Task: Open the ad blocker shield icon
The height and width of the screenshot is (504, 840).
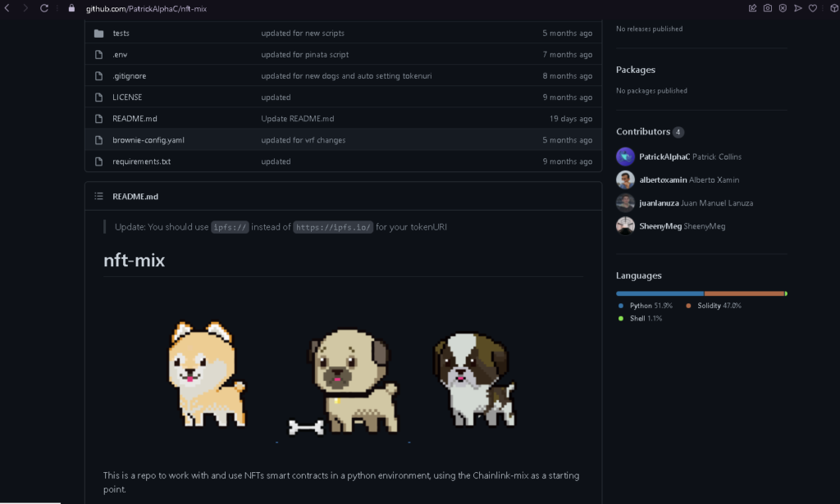Action: coord(783,8)
